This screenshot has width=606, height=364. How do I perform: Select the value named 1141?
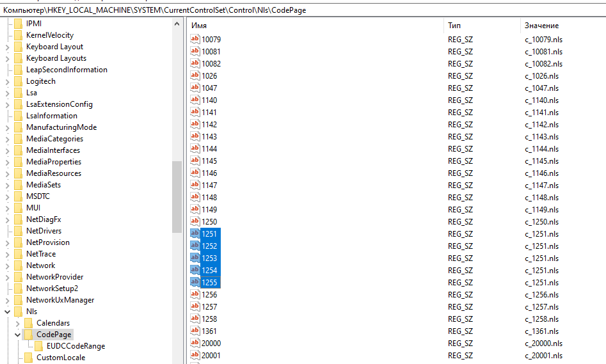(x=209, y=112)
